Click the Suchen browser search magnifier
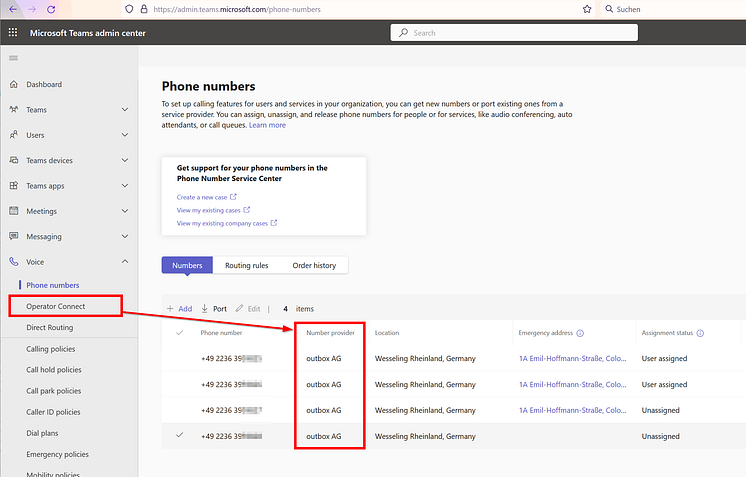This screenshot has width=746, height=477. coord(609,9)
